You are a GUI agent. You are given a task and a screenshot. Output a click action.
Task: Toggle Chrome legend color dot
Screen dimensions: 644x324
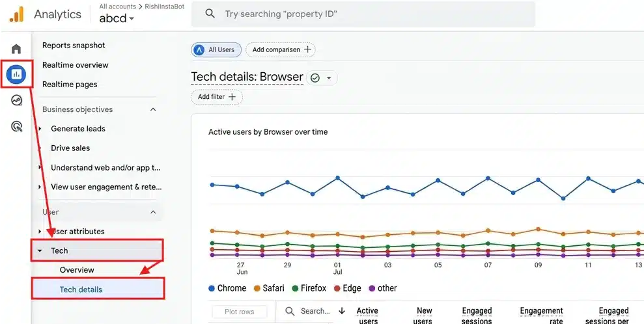pyautogui.click(x=212, y=288)
